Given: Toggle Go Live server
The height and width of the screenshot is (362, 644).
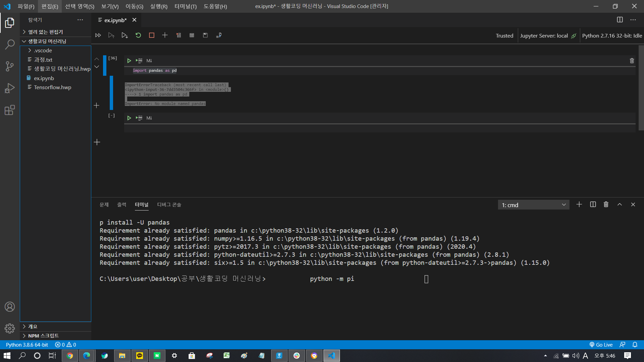Looking at the screenshot, I should point(601,345).
